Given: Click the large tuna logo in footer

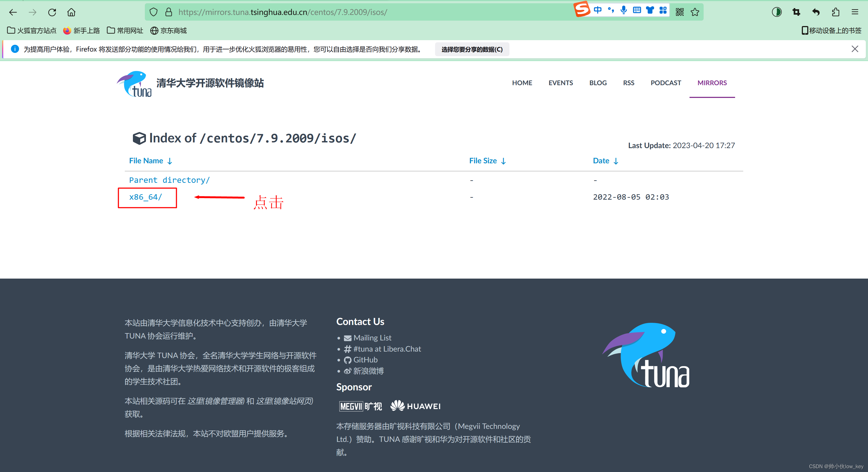Looking at the screenshot, I should [646, 355].
